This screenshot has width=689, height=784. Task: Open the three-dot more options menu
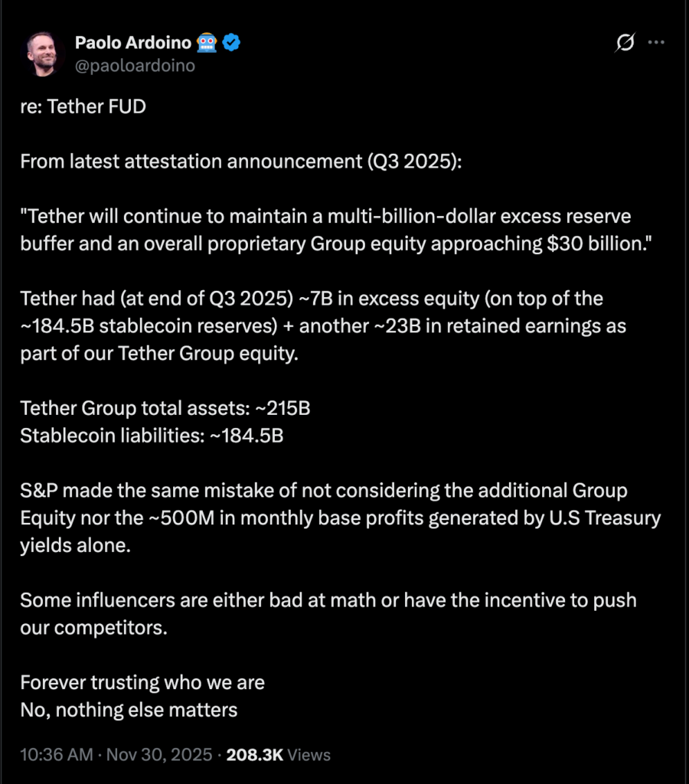click(656, 43)
